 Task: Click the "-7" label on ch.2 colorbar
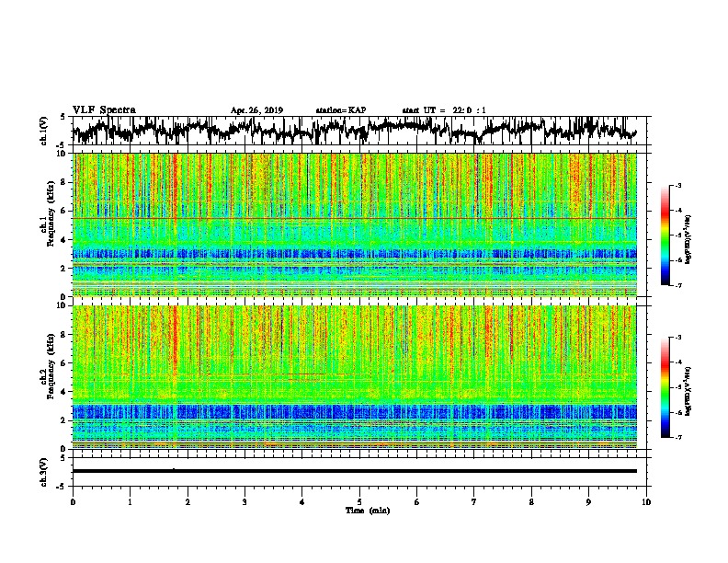(x=677, y=437)
